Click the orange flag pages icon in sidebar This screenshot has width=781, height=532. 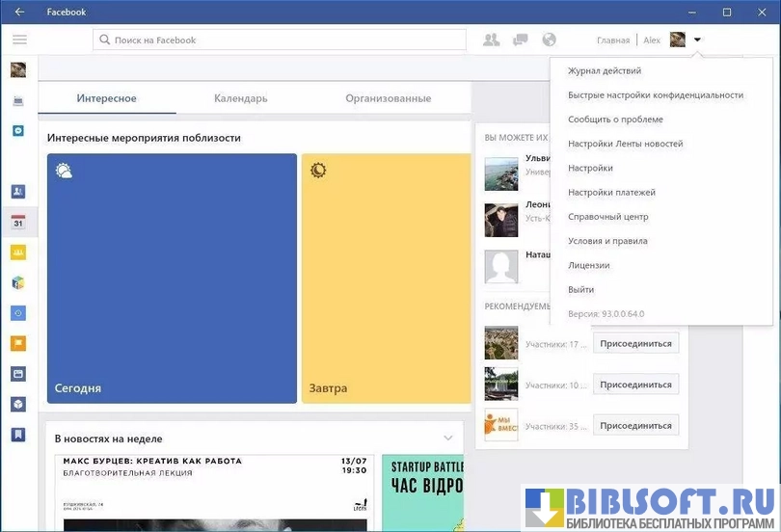click(18, 343)
